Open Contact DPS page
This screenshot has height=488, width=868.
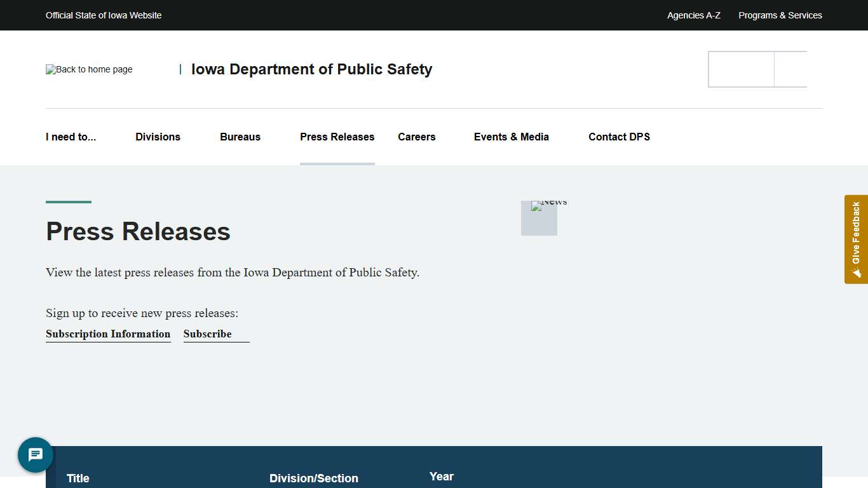click(619, 137)
